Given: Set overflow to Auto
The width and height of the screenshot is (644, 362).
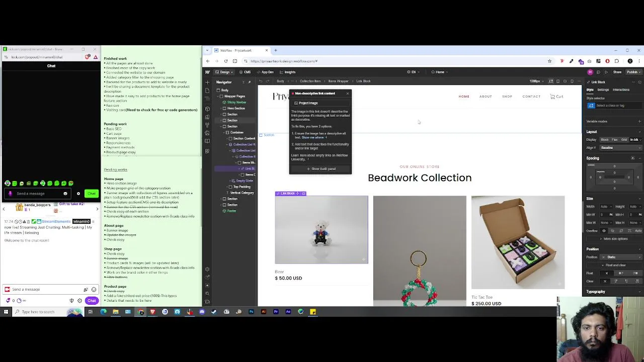Looking at the screenshot, I should pos(638,231).
